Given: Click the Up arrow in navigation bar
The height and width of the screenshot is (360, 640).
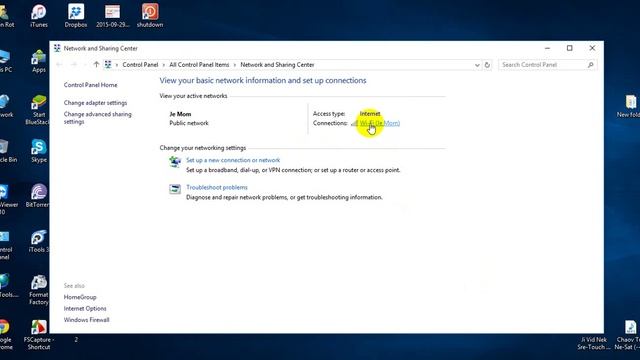Looking at the screenshot, I should click(x=96, y=64).
